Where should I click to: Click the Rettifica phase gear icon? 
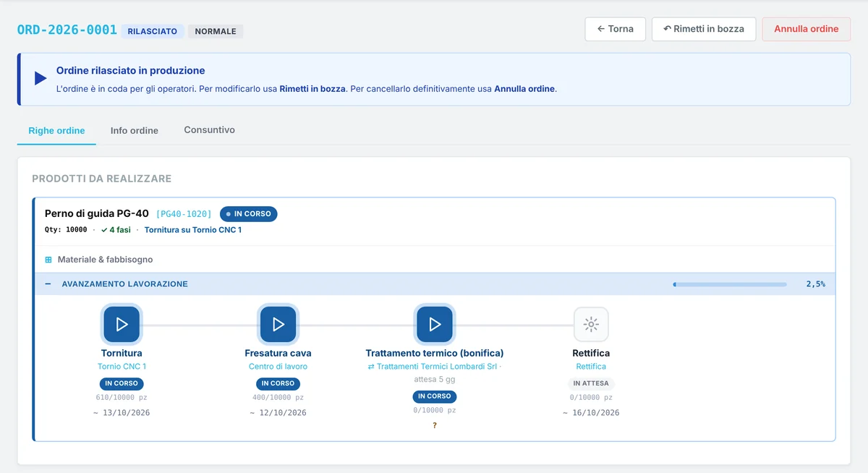point(591,324)
